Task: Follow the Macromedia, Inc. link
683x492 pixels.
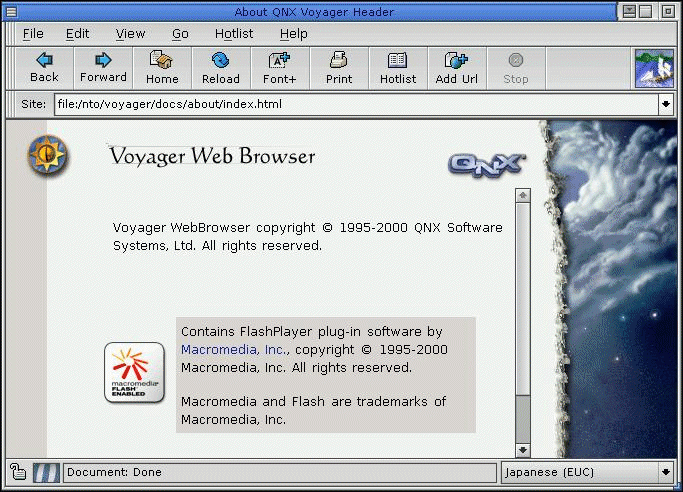Action: [x=233, y=350]
